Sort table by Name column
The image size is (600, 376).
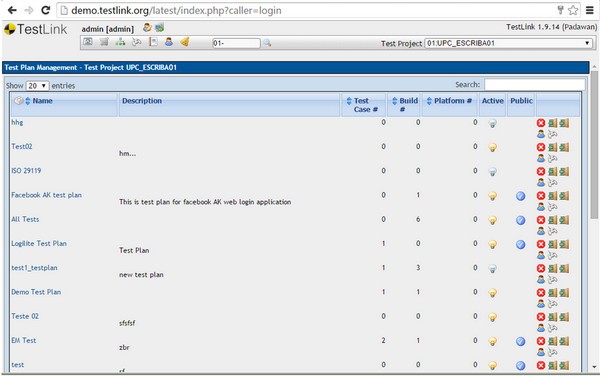coord(42,101)
